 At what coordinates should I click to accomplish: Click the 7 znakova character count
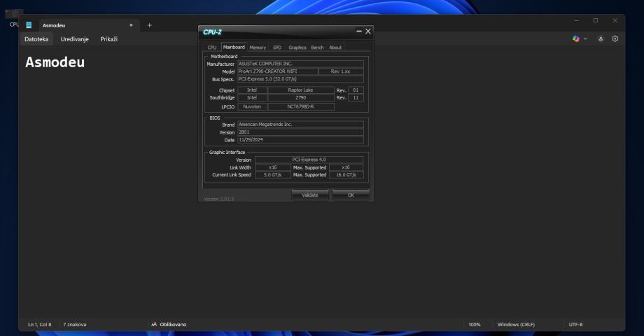click(75, 325)
